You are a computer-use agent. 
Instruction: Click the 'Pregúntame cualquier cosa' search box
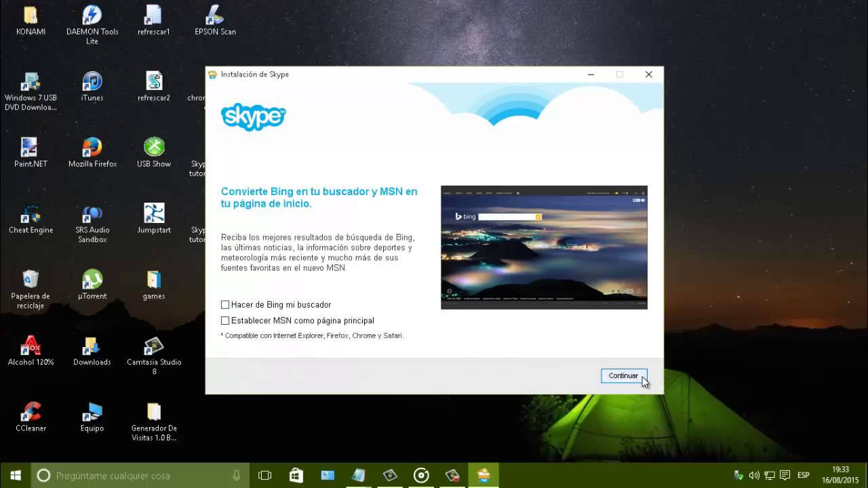tap(141, 475)
